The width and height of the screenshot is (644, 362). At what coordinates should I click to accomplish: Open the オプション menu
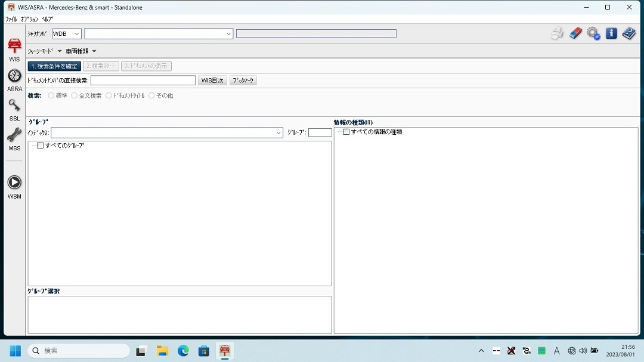click(x=29, y=19)
